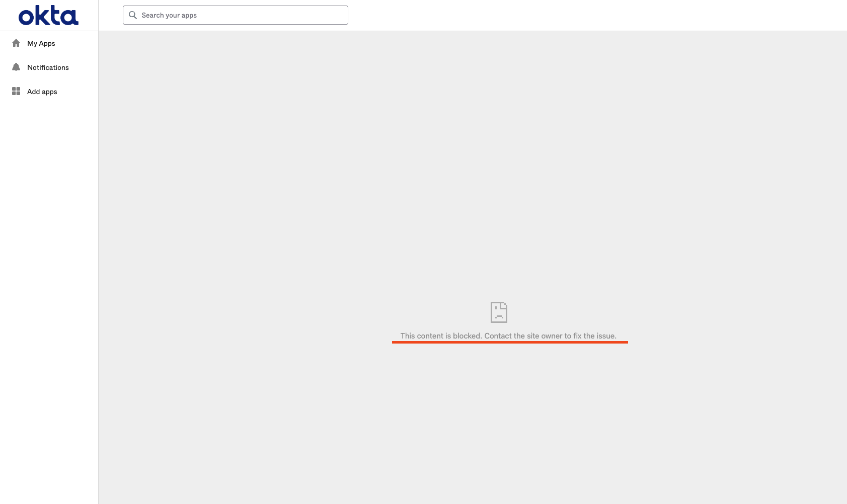The height and width of the screenshot is (504, 847).
Task: Click the Add apps grid icon
Action: (x=16, y=92)
